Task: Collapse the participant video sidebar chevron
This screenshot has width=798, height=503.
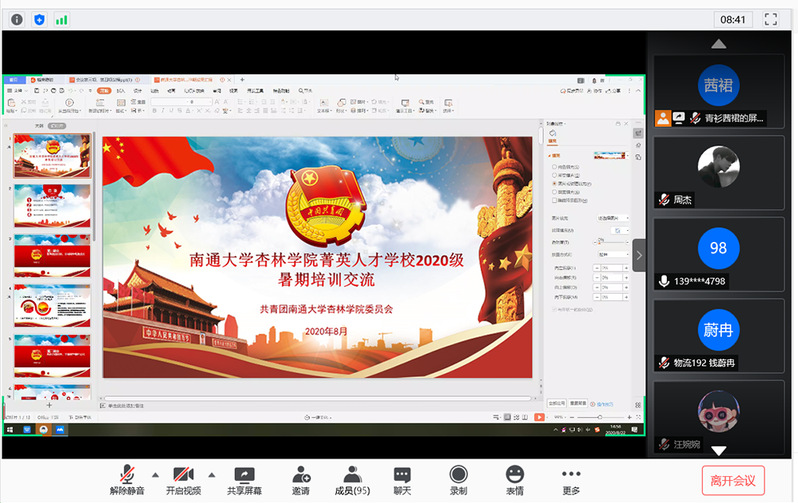Action: [639, 255]
